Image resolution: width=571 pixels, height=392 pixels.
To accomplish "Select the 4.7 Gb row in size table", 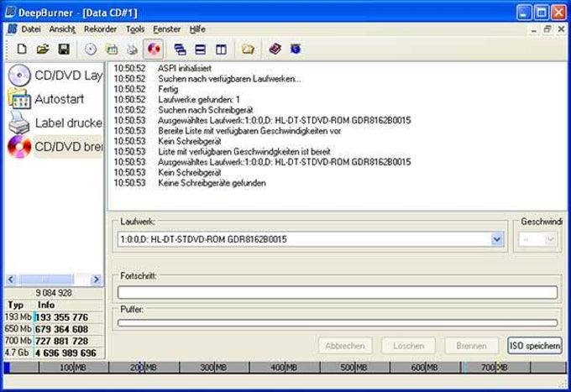I will tap(55, 353).
